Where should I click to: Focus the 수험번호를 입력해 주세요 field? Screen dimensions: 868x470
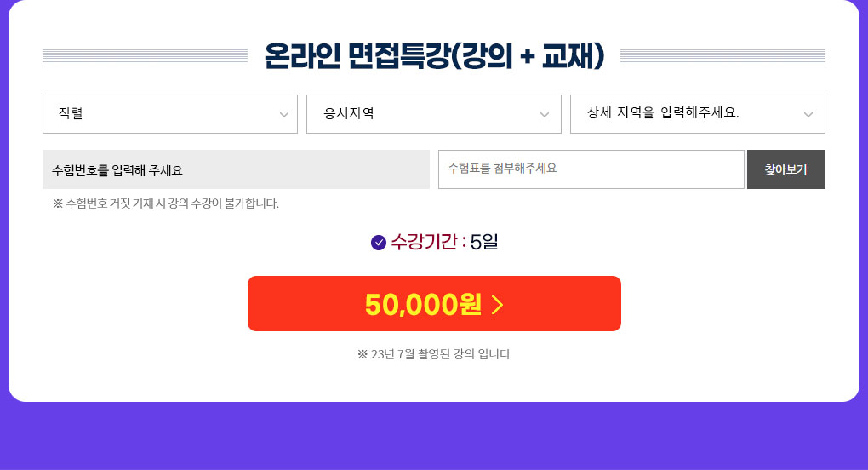pos(236,169)
